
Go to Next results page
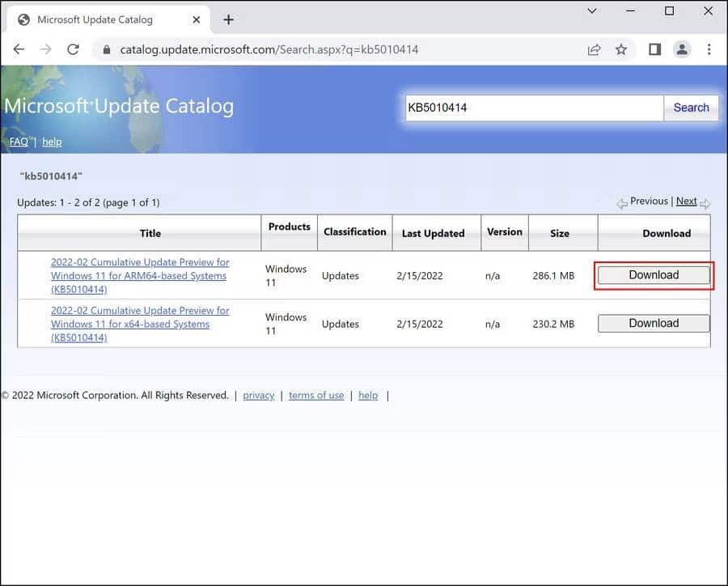point(686,201)
